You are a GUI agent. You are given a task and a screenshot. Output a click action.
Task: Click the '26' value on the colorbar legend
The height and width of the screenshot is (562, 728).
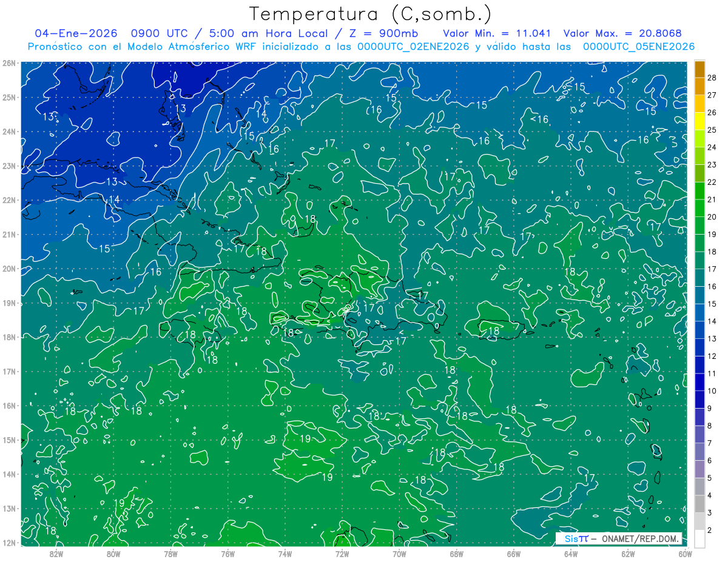click(712, 113)
